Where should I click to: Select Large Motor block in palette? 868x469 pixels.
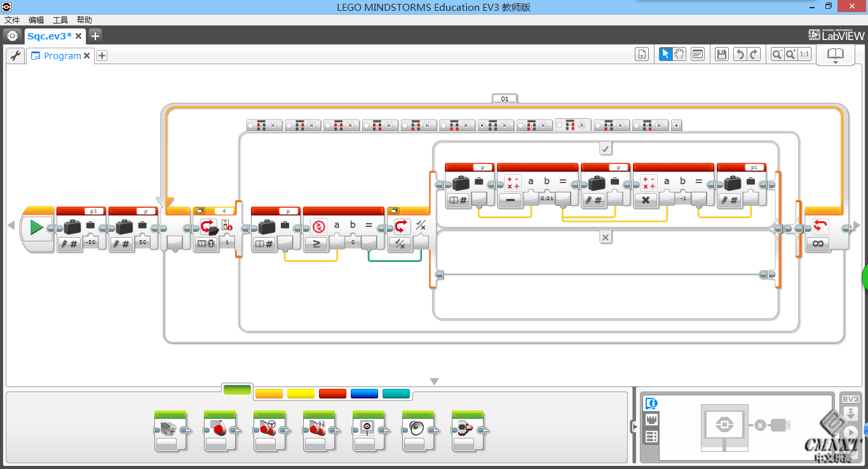click(x=220, y=431)
